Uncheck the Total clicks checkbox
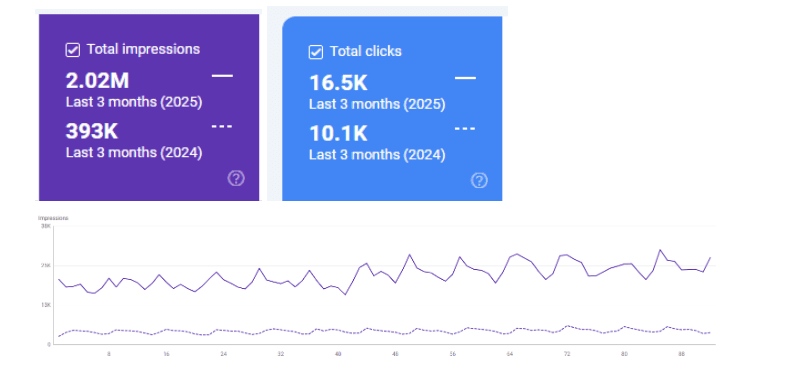Viewport: 785px width, 370px height. tap(316, 52)
